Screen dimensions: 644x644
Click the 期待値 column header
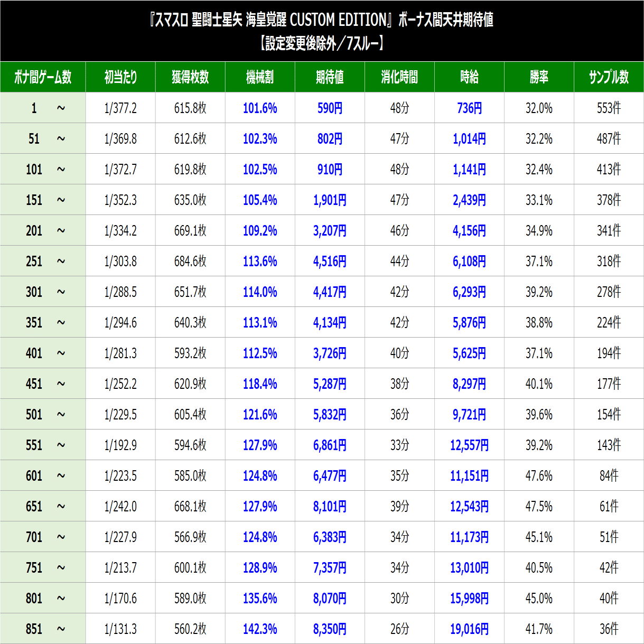click(x=330, y=77)
